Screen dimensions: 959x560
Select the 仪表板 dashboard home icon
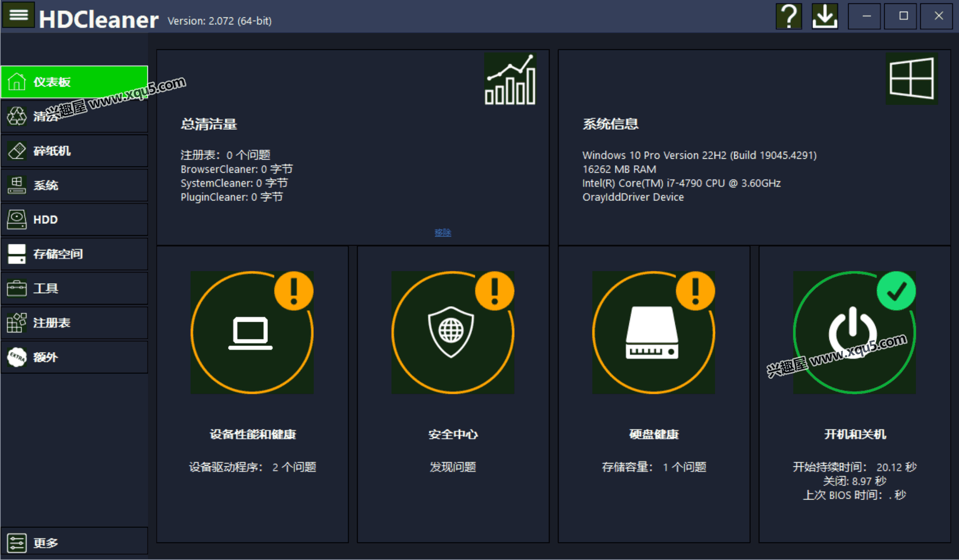pos(17,82)
